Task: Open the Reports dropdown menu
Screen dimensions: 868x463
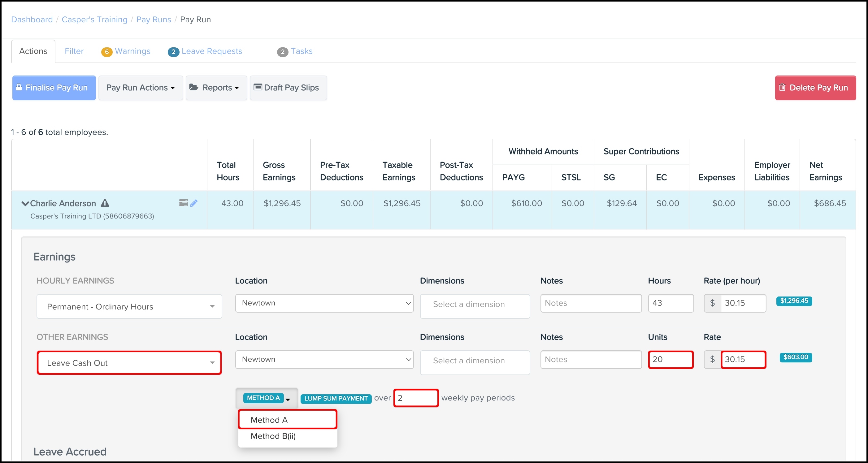Action: tap(216, 88)
